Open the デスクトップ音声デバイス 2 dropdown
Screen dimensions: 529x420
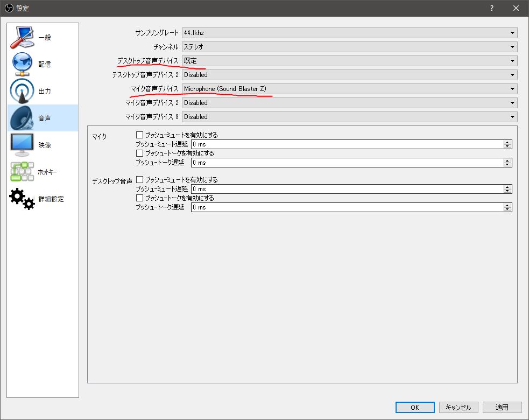click(x=349, y=75)
